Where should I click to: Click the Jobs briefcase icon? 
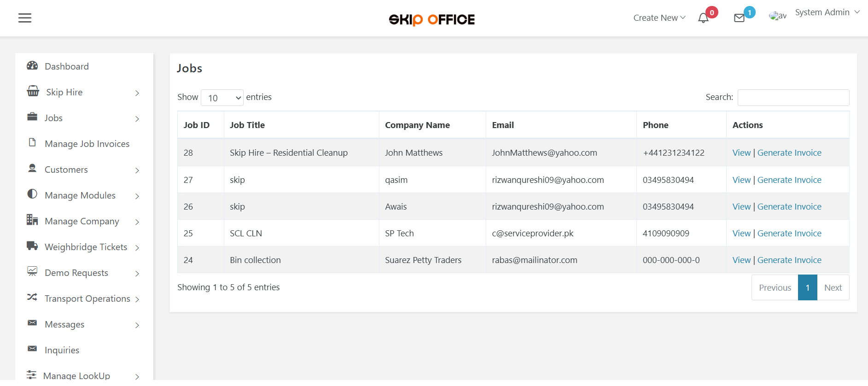32,117
